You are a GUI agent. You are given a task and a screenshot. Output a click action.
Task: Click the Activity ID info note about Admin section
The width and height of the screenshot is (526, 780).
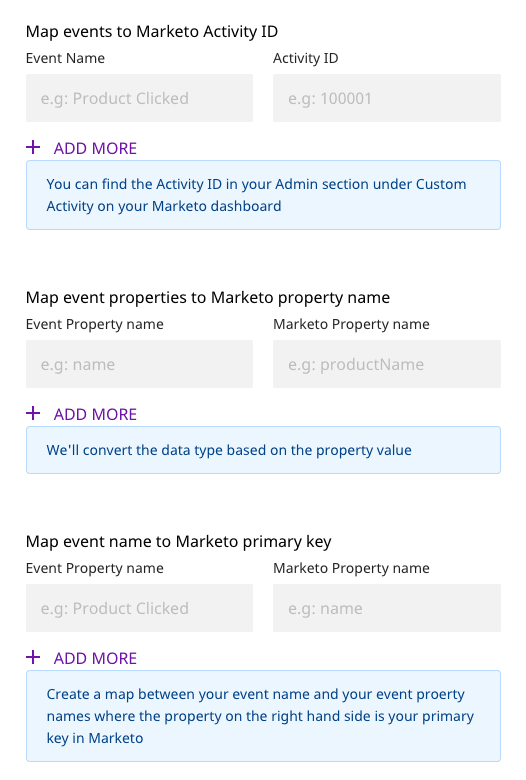(x=263, y=195)
